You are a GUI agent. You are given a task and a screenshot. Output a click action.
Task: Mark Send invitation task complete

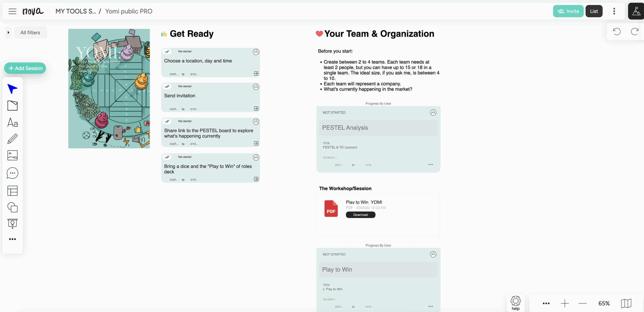click(x=167, y=86)
